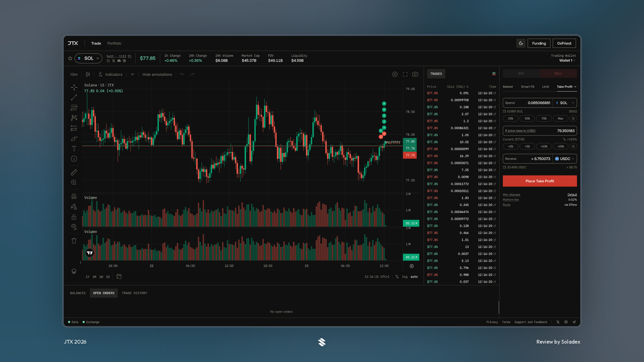Open the Trade page
644x362 pixels.
(x=96, y=43)
